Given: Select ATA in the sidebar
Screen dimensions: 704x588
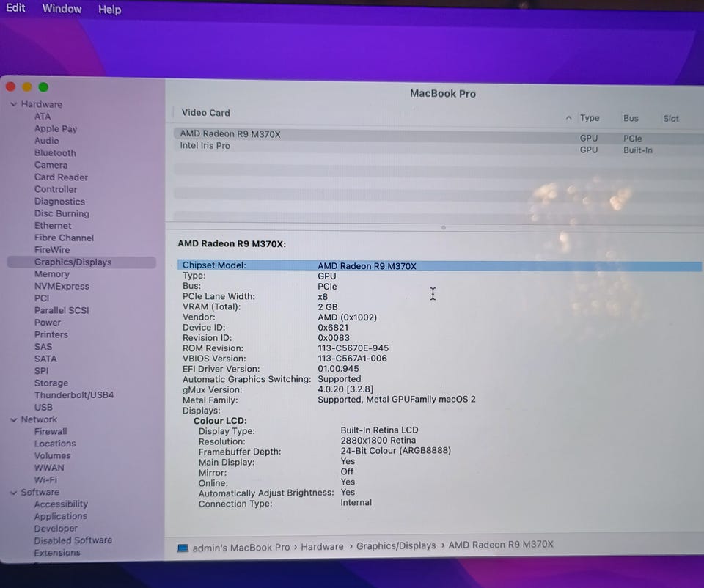Looking at the screenshot, I should tap(43, 117).
